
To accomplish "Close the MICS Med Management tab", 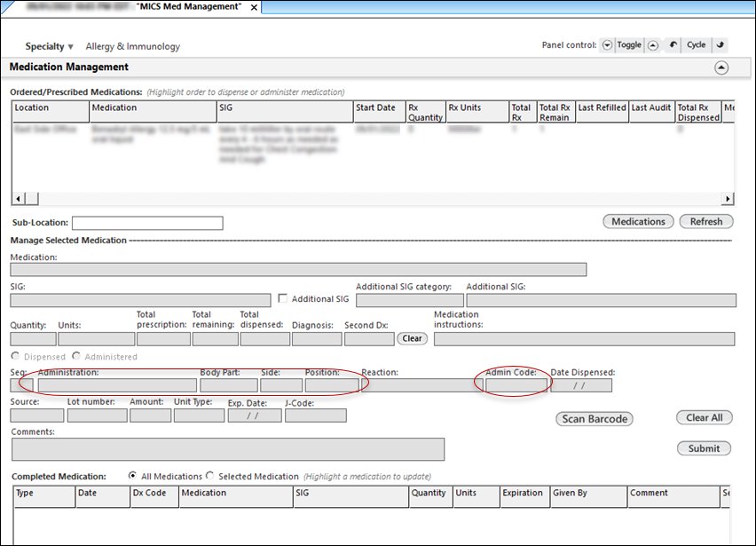I will (x=254, y=7).
